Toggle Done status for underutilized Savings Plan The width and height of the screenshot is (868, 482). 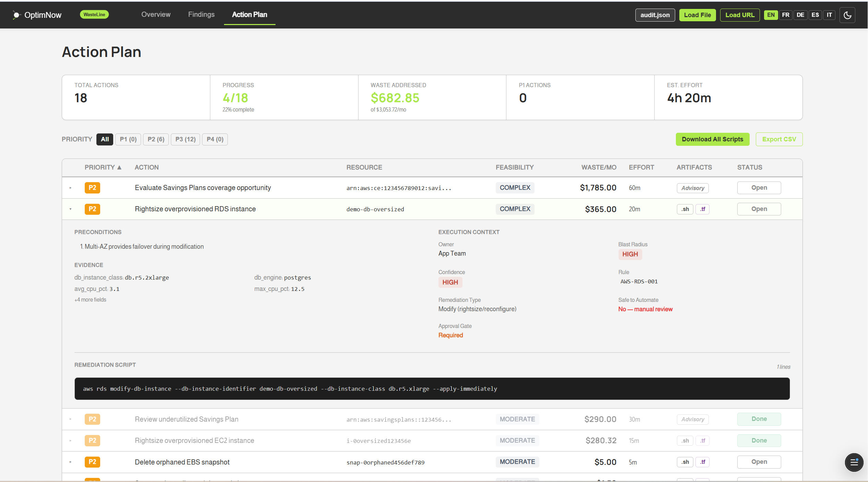pyautogui.click(x=759, y=419)
